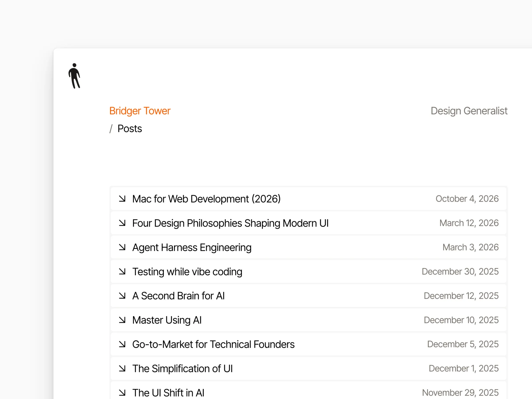Open The UI Shift in AI post
Viewport: 532px width, 399px height.
309,390
